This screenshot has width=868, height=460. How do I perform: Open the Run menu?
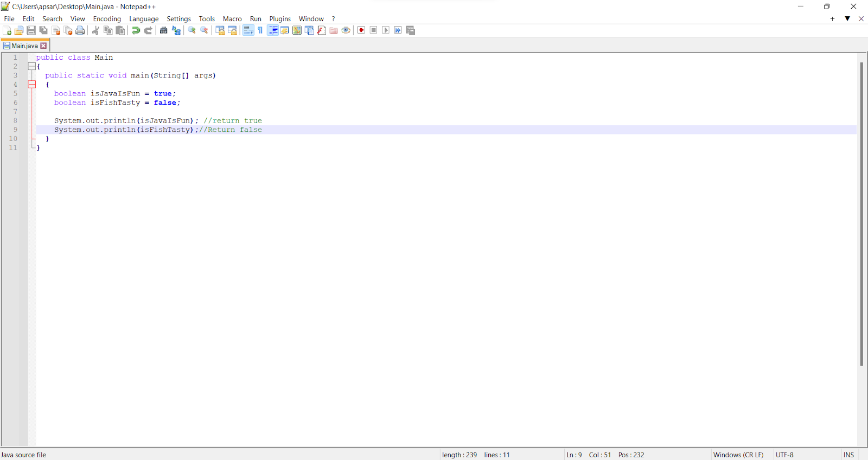click(x=256, y=19)
